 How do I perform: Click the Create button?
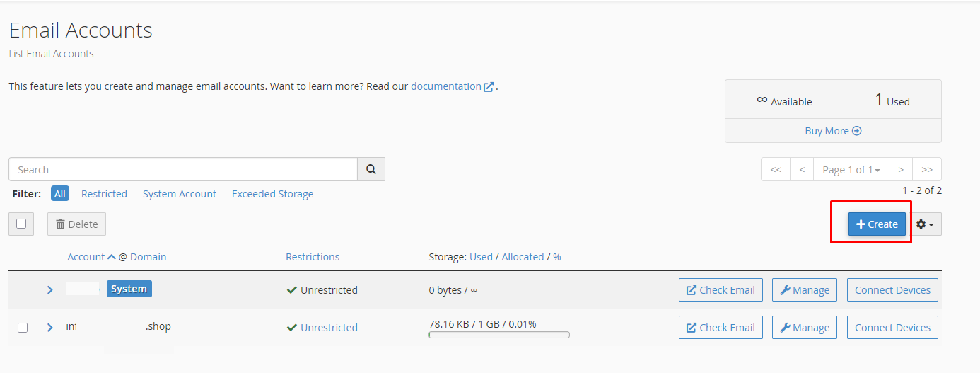[877, 224]
